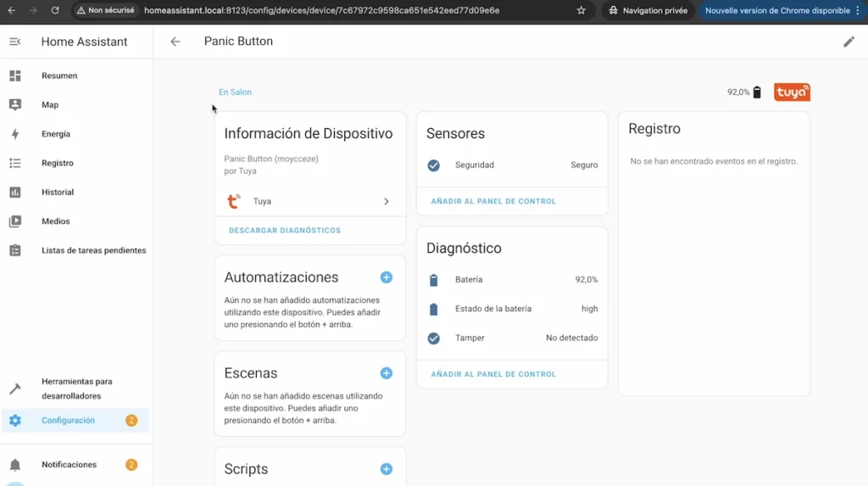Viewport: 868px width, 486px height.
Task: Add a new automation for this device
Action: coord(387,277)
